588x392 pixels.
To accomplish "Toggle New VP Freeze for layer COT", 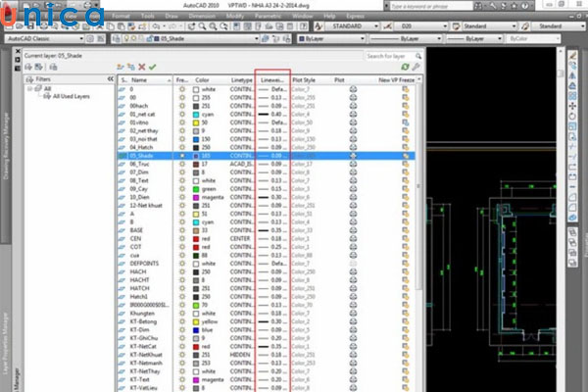I will point(406,247).
